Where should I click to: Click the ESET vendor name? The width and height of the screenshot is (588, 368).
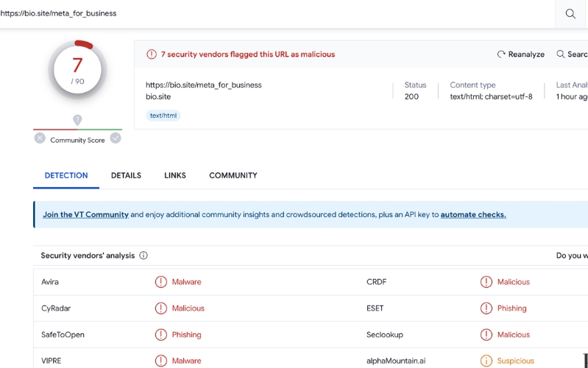click(x=375, y=308)
